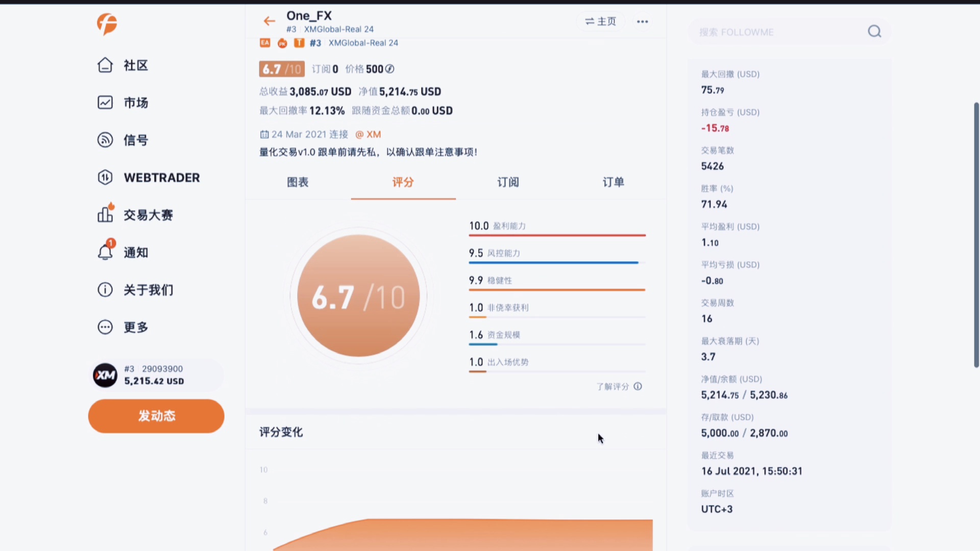Go back with the orange arrow

pyautogui.click(x=269, y=21)
